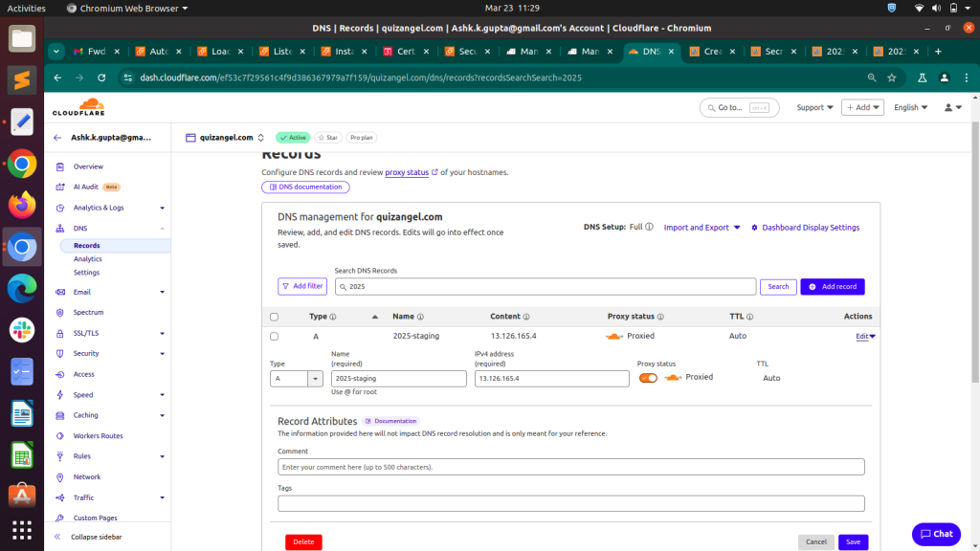Select the 2025-staging record checkbox
The height and width of the screenshot is (551, 980).
click(x=275, y=336)
